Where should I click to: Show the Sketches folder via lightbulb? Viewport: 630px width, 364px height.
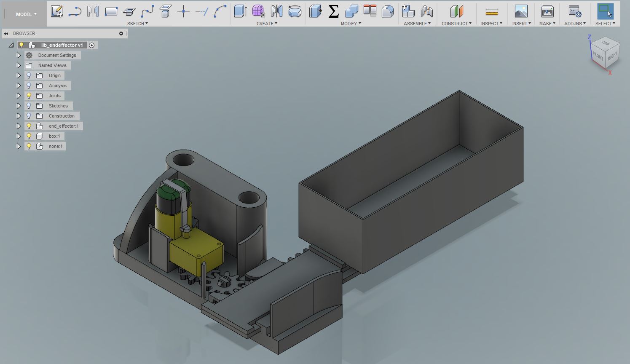pos(29,106)
